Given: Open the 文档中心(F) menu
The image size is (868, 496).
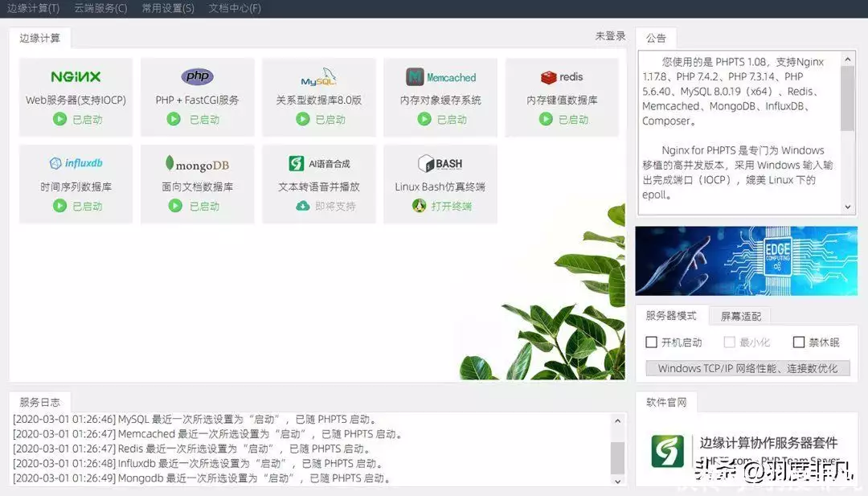Looking at the screenshot, I should 235,8.
